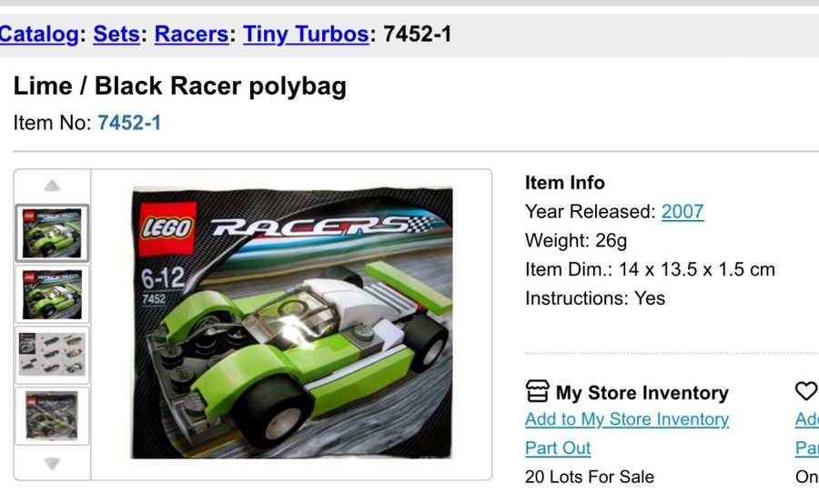The image size is (819, 504).
Task: Click Add to My Store Inventory
Action: [627, 418]
